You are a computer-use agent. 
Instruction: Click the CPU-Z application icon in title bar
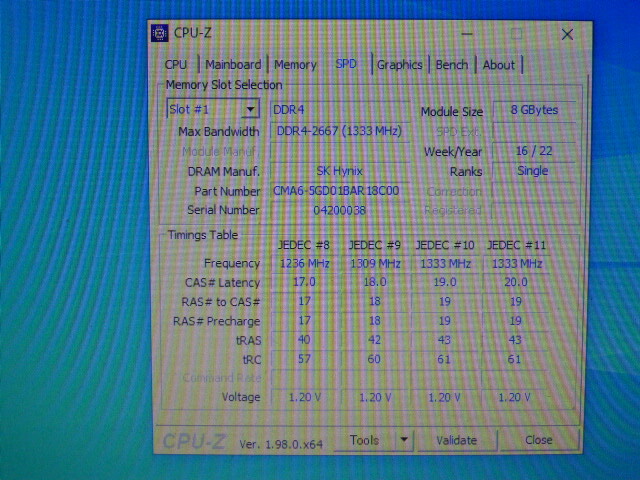click(160, 33)
